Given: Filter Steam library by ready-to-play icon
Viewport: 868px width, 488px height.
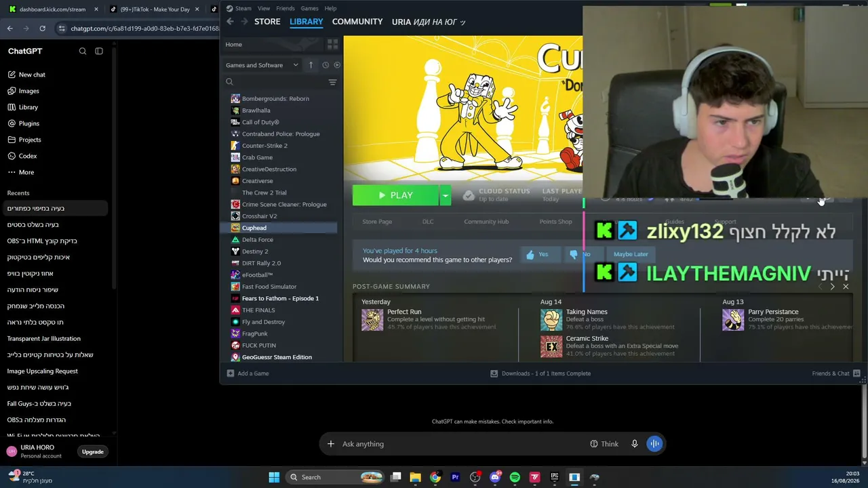Looking at the screenshot, I should 337,65.
